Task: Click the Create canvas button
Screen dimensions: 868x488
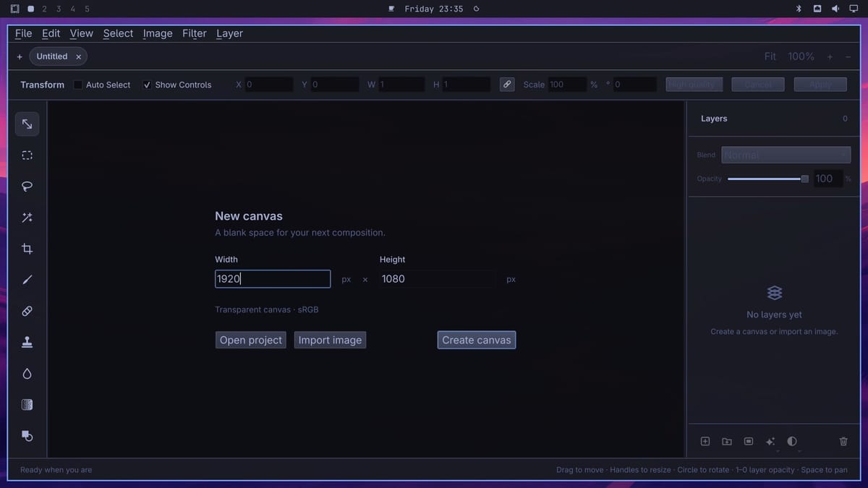Action: [477, 340]
